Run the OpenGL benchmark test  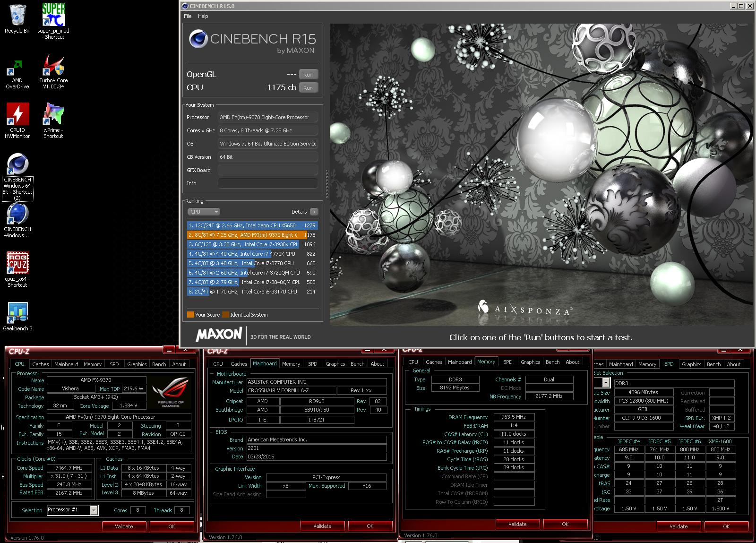pos(308,75)
